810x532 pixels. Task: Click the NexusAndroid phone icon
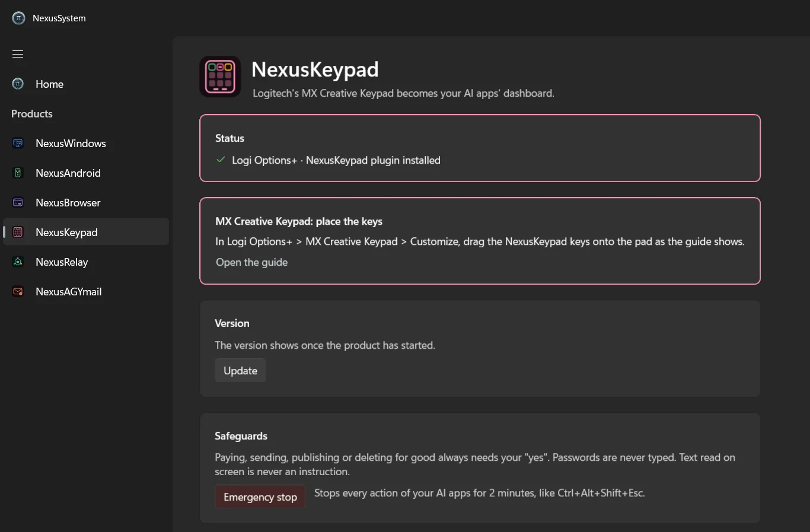point(18,173)
